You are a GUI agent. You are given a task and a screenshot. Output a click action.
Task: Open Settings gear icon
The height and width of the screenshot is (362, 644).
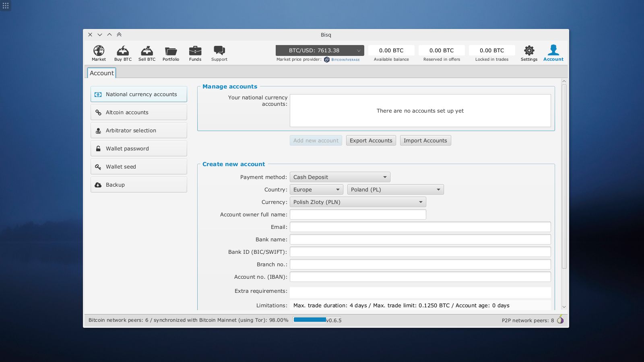pos(529,50)
